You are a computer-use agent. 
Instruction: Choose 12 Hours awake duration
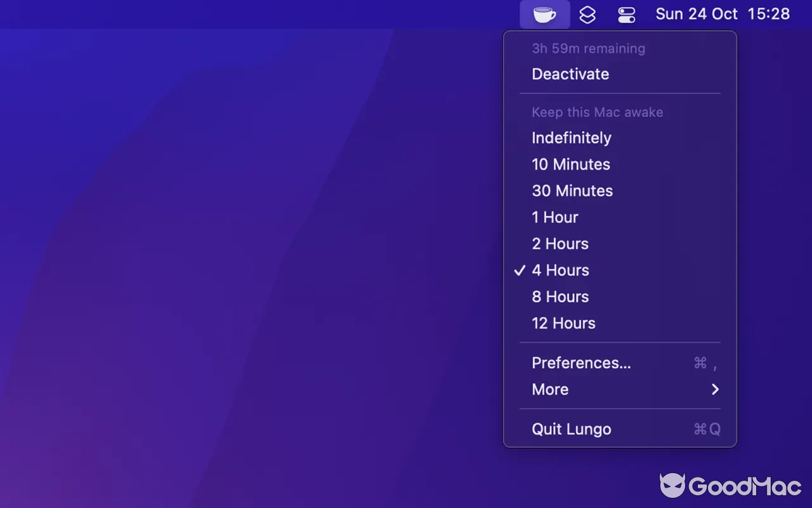(563, 323)
